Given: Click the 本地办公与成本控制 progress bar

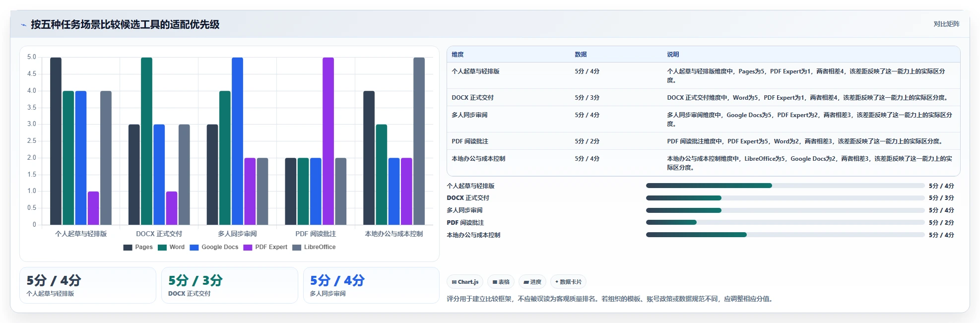Looking at the screenshot, I should pyautogui.click(x=785, y=235).
